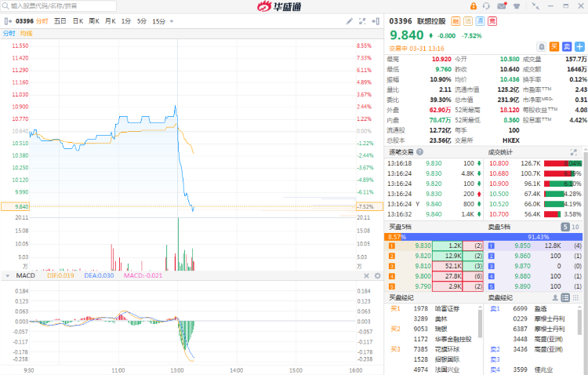Screen dimensions: 588x375
Task: Switch to 五日 five-day chart tab
Action: coord(60,21)
